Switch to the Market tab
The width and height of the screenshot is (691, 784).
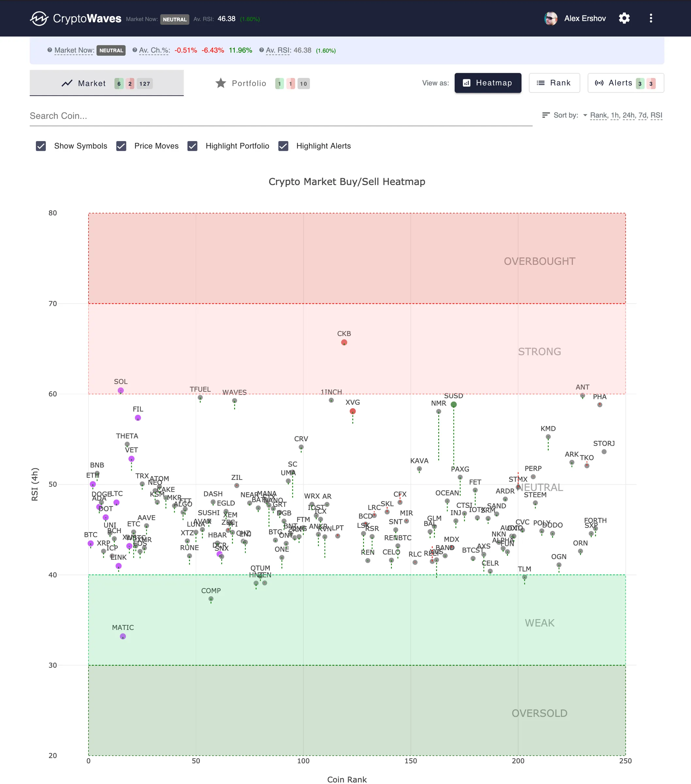92,83
